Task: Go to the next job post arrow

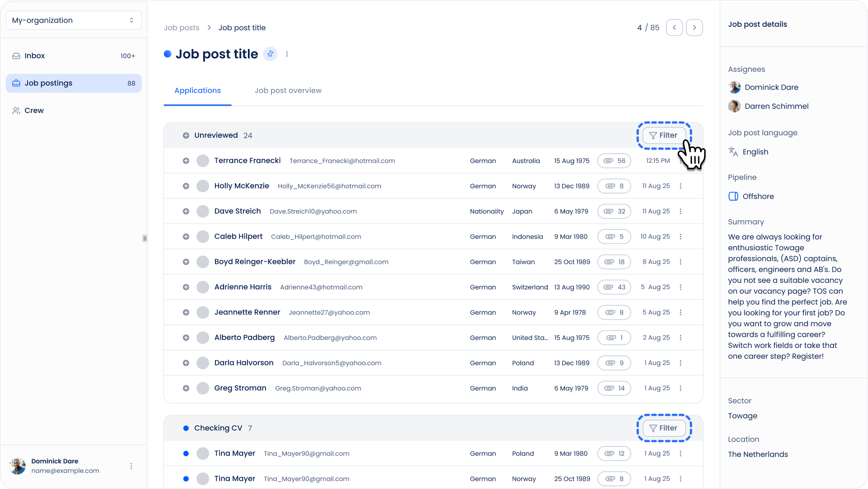Action: [x=694, y=28]
